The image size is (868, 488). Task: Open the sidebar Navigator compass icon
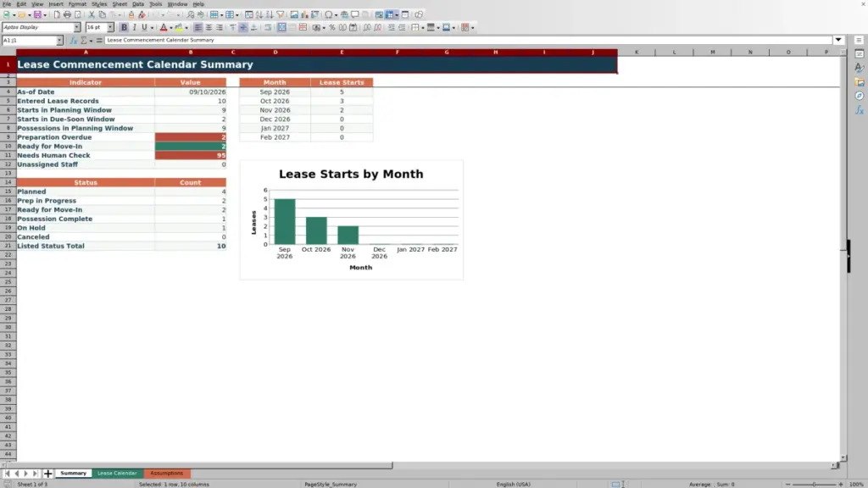tap(860, 96)
